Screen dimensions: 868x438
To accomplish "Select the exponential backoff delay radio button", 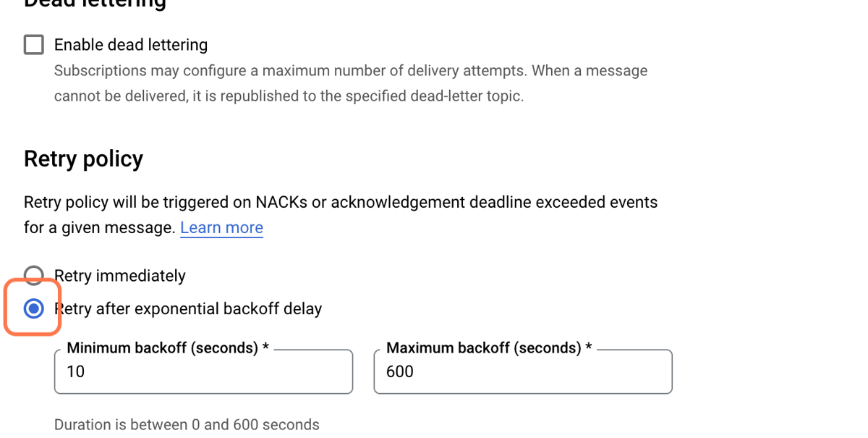I will pyautogui.click(x=33, y=309).
